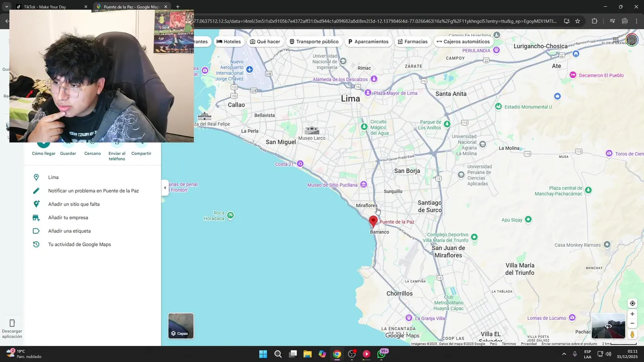
Task: Open the Street View preview thumbnail
Action: tap(608, 326)
